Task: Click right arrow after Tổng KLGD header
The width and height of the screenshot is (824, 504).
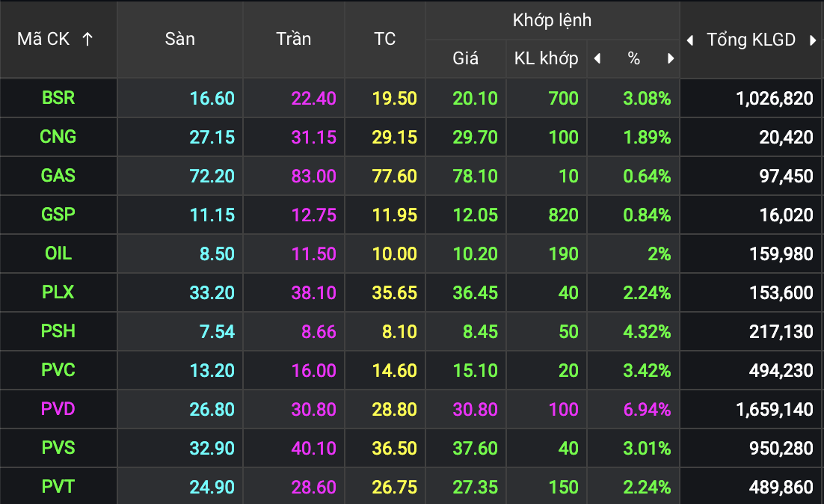Action: pos(813,40)
